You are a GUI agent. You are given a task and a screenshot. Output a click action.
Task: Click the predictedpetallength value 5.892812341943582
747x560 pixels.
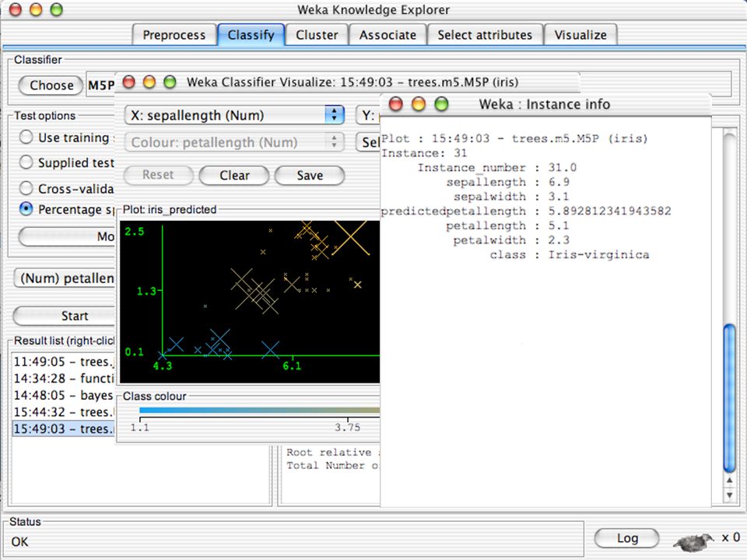tap(609, 211)
